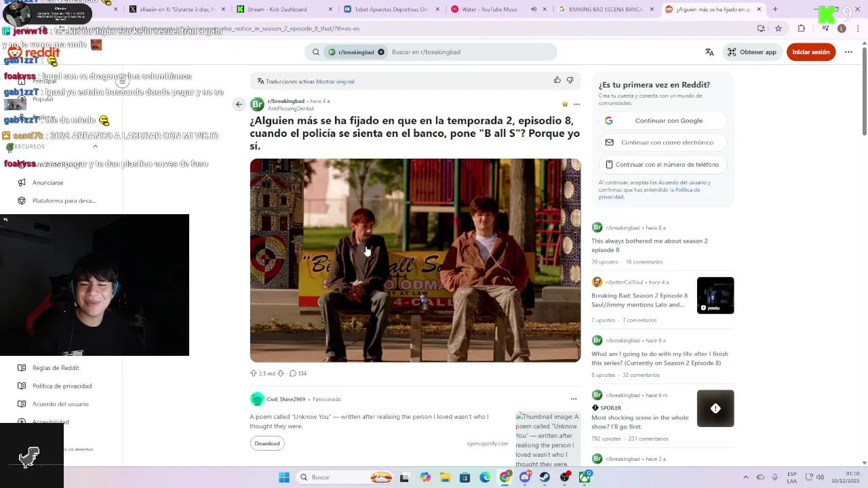868x488 pixels.
Task: Click the search magnifier icon
Action: pyautogui.click(x=316, y=52)
